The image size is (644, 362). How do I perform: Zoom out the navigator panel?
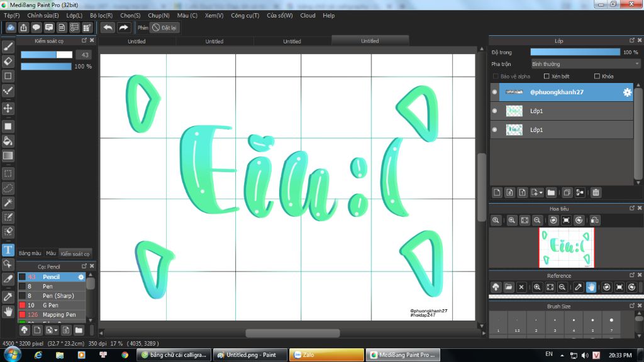pyautogui.click(x=537, y=221)
